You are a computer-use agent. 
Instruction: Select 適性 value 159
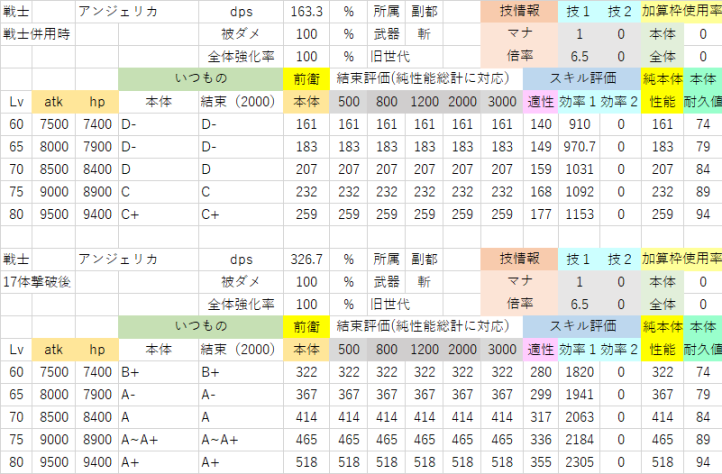click(x=541, y=170)
